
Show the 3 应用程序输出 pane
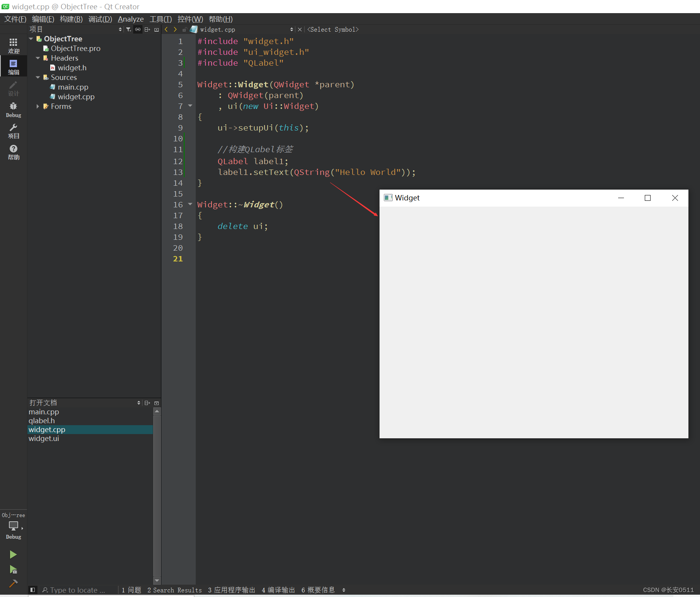coord(232,590)
